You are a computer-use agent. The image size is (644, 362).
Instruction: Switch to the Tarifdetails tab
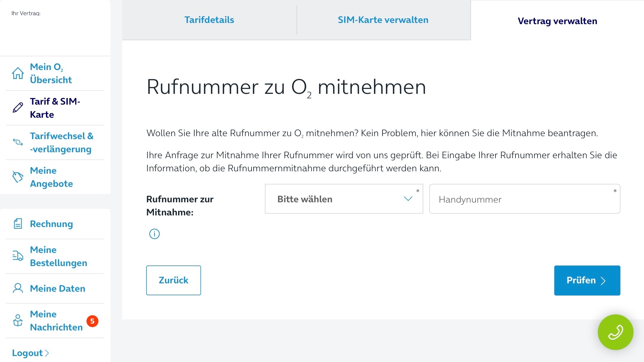(x=209, y=20)
